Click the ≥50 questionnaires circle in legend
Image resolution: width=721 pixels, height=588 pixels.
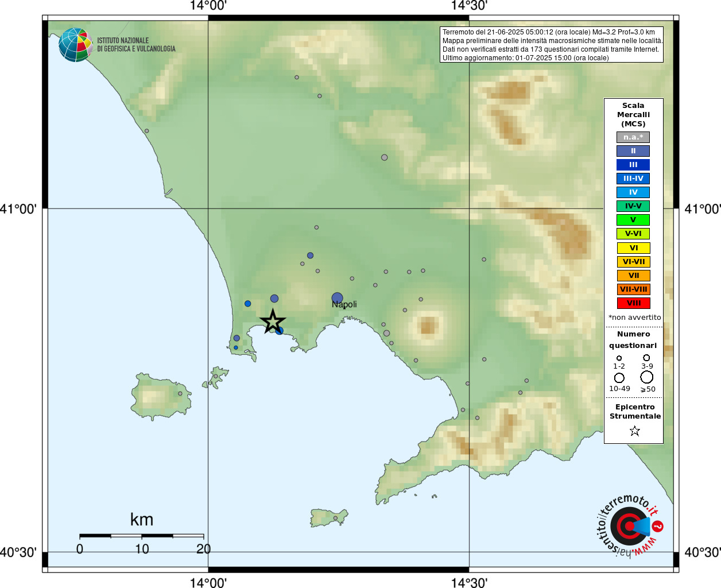tap(647, 377)
